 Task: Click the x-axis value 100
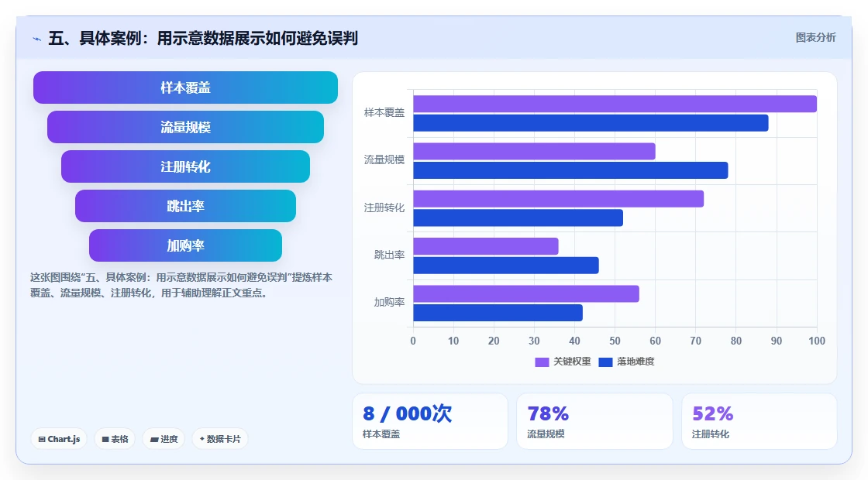coord(817,341)
